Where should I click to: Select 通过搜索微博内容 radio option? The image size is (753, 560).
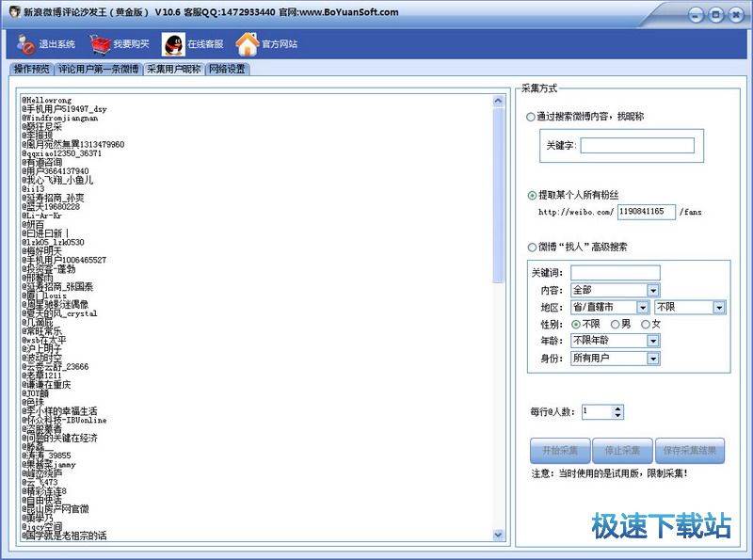tap(531, 117)
